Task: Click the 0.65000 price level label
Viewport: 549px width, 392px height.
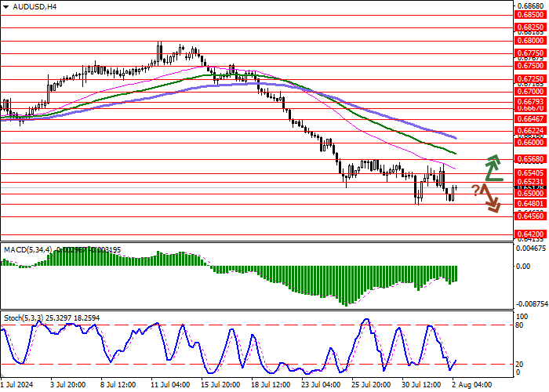Action: click(530, 194)
